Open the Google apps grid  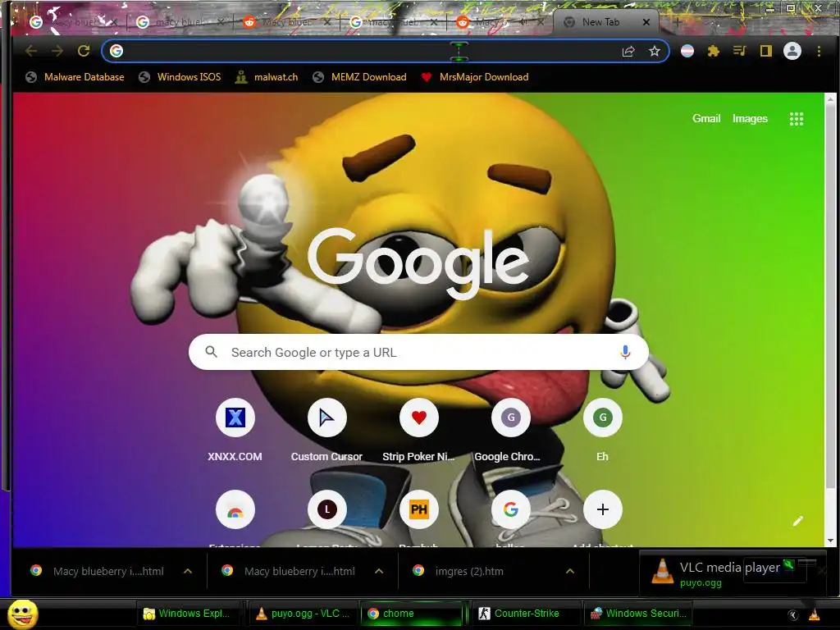(797, 118)
